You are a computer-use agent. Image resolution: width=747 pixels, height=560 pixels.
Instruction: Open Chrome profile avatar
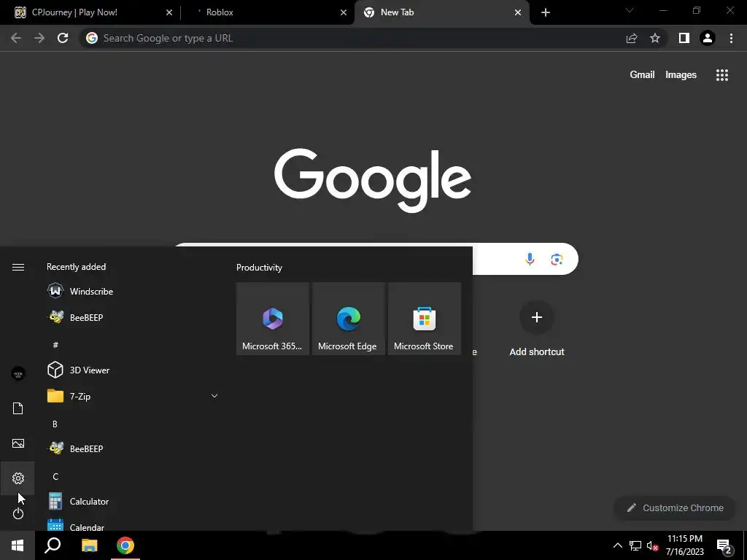[708, 38]
